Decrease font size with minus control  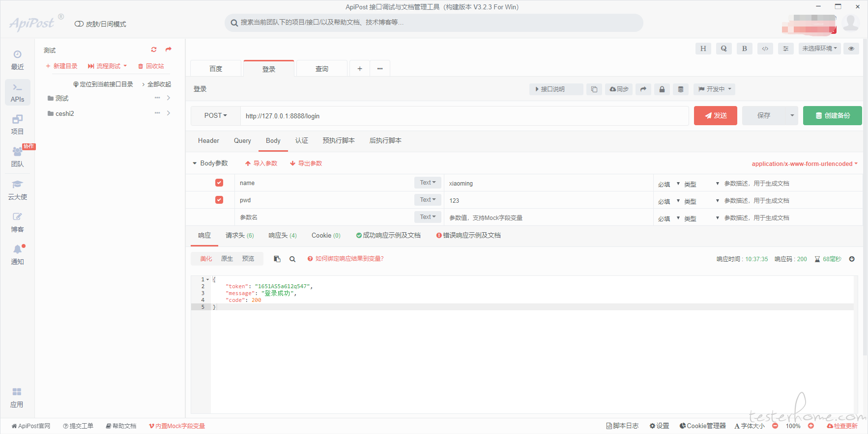(775, 426)
